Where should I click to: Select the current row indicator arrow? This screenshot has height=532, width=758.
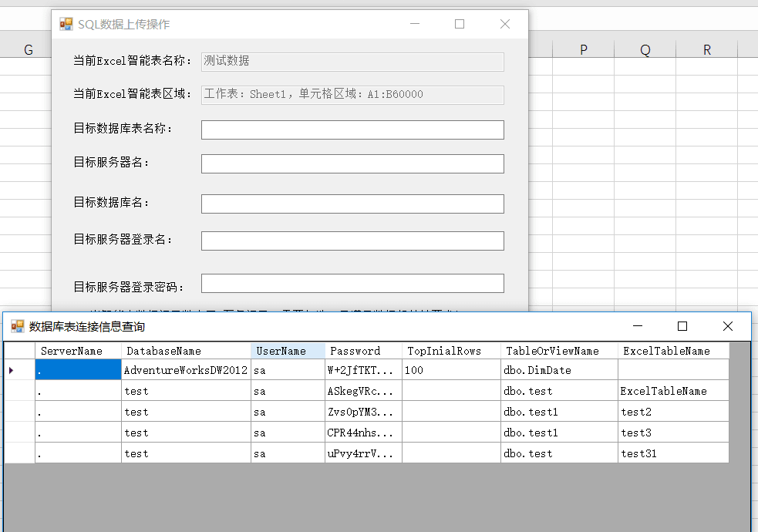click(11, 370)
